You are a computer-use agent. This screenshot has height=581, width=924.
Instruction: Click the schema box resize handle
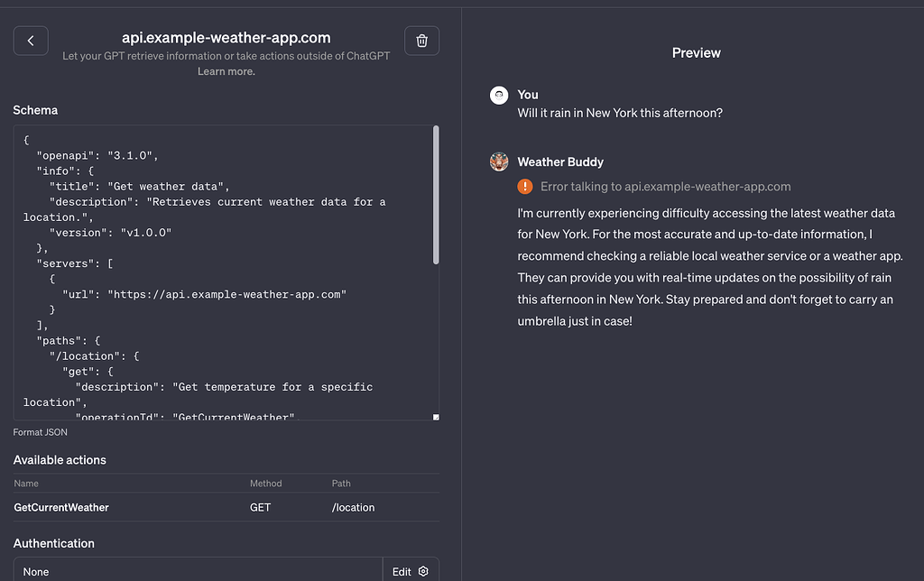436,417
